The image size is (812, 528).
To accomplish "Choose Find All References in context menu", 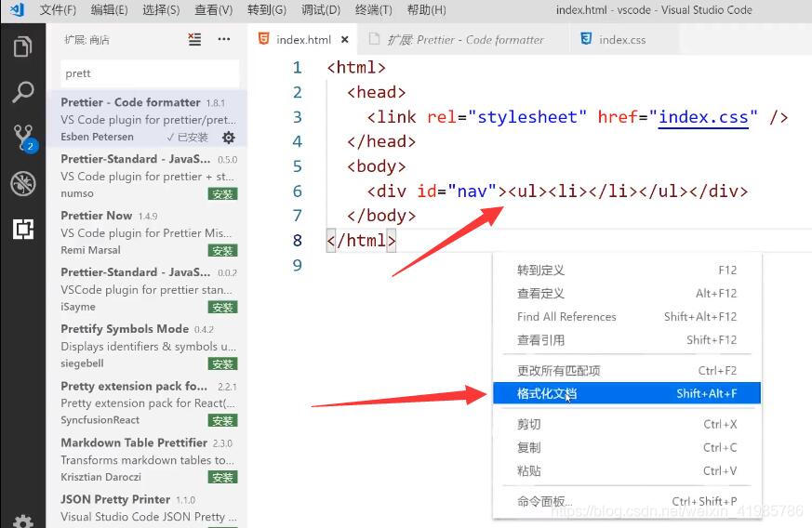I will 627,317.
